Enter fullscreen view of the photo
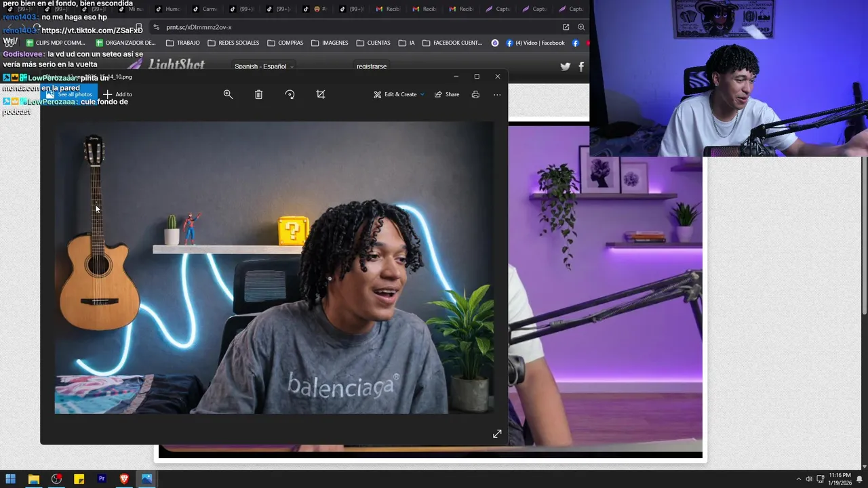This screenshot has width=868, height=488. click(497, 434)
